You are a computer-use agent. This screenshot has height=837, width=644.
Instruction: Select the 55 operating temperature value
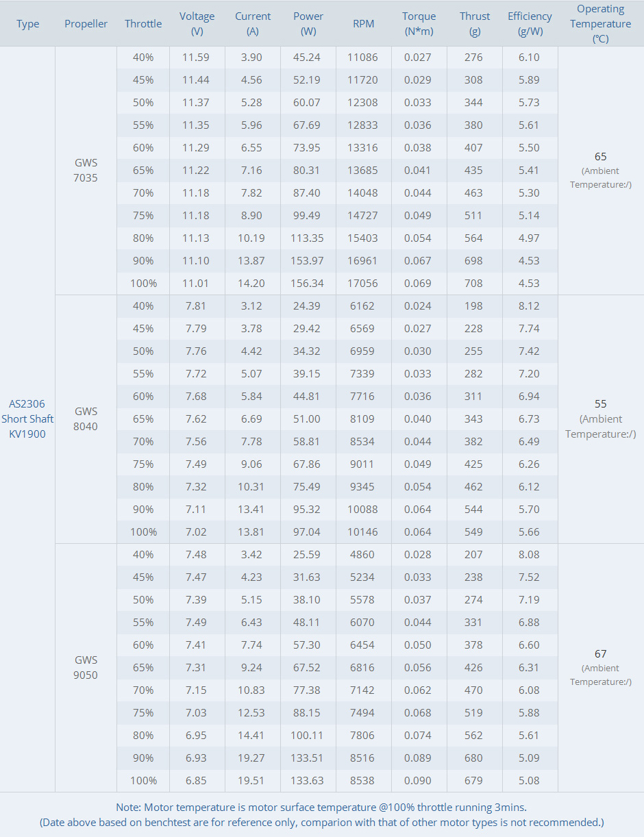point(601,404)
